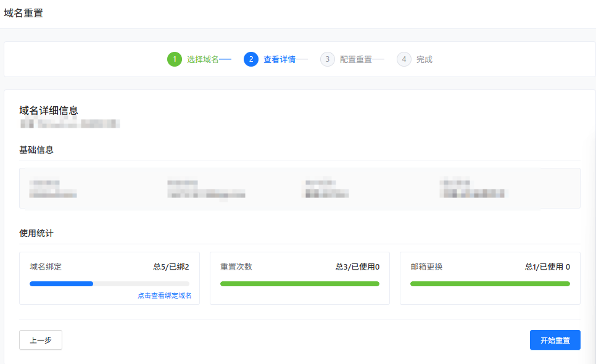Select the 查看详情 step label
596x364 pixels.
click(x=279, y=60)
